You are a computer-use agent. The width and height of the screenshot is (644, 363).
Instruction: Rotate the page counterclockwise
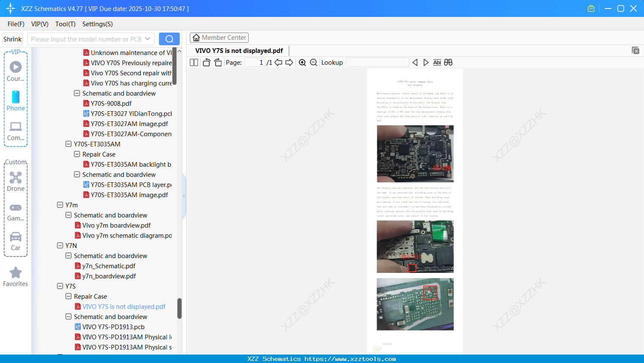[x=206, y=63]
